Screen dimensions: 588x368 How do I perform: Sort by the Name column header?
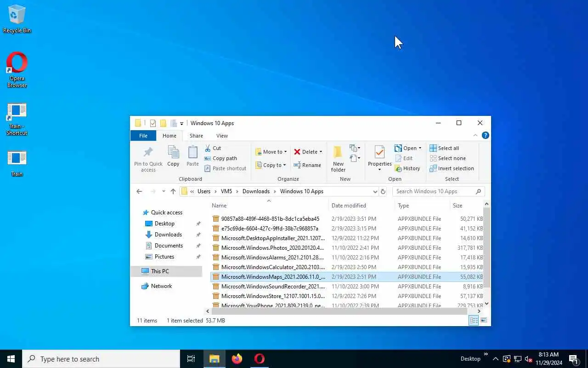pos(269,206)
